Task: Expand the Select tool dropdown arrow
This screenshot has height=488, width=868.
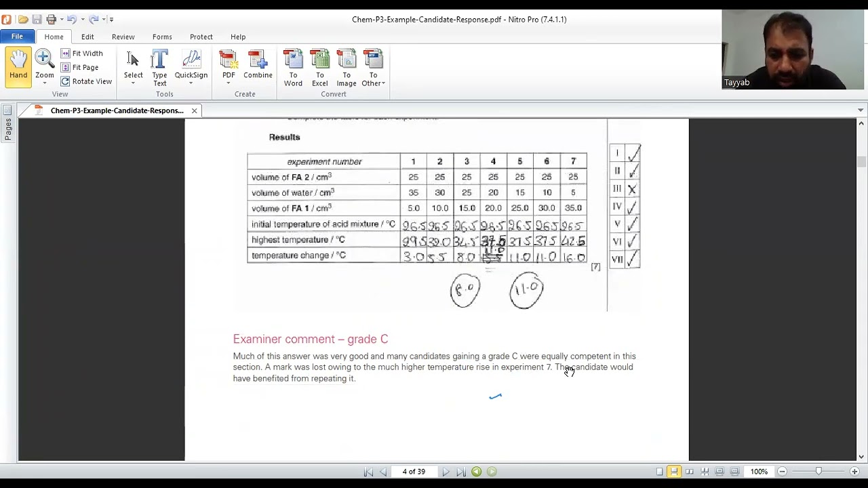Action: point(133,83)
